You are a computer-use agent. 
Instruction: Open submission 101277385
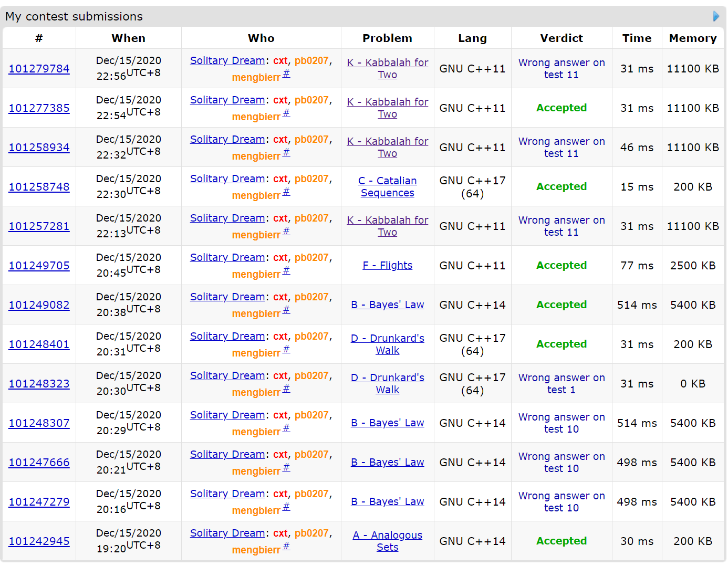39,108
